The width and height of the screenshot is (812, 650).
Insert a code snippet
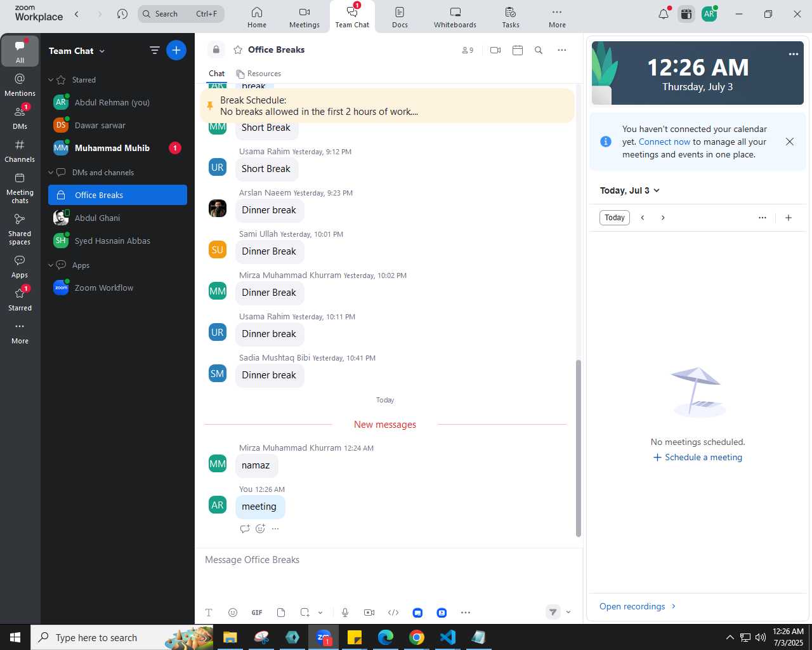pos(393,613)
